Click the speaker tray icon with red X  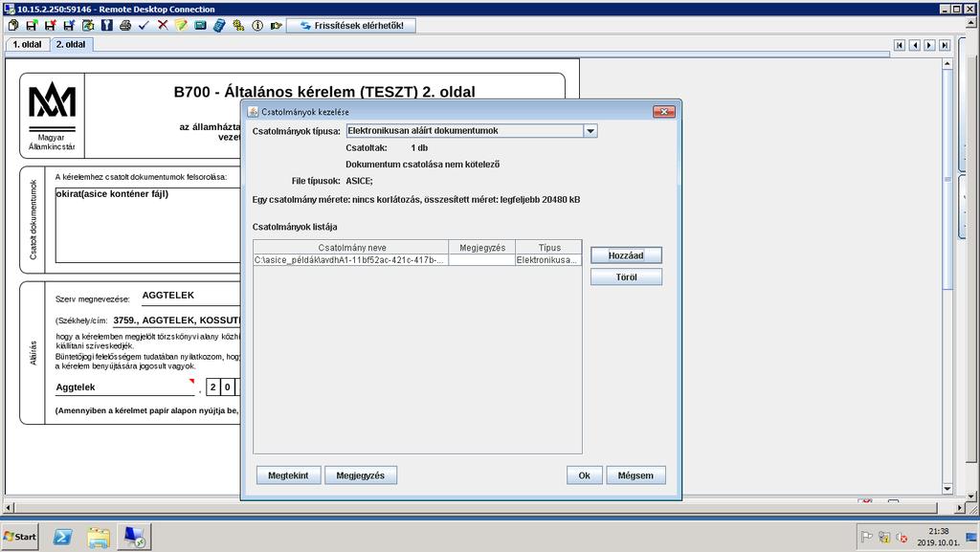tap(902, 537)
